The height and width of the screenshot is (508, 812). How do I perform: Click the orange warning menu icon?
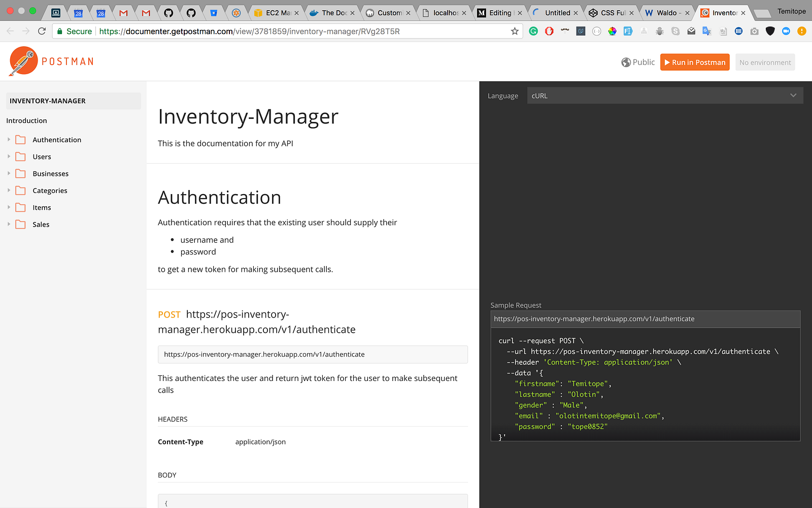(802, 31)
